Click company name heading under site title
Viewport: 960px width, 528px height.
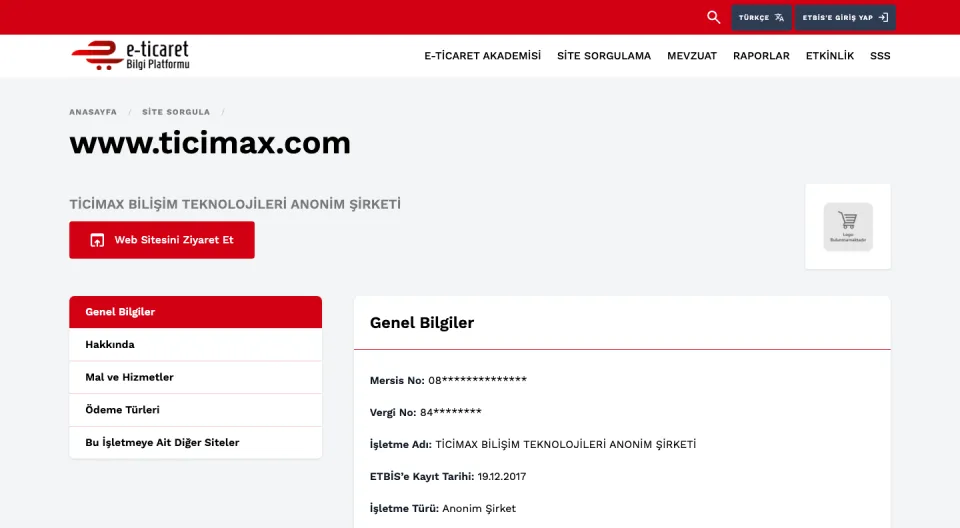(235, 204)
